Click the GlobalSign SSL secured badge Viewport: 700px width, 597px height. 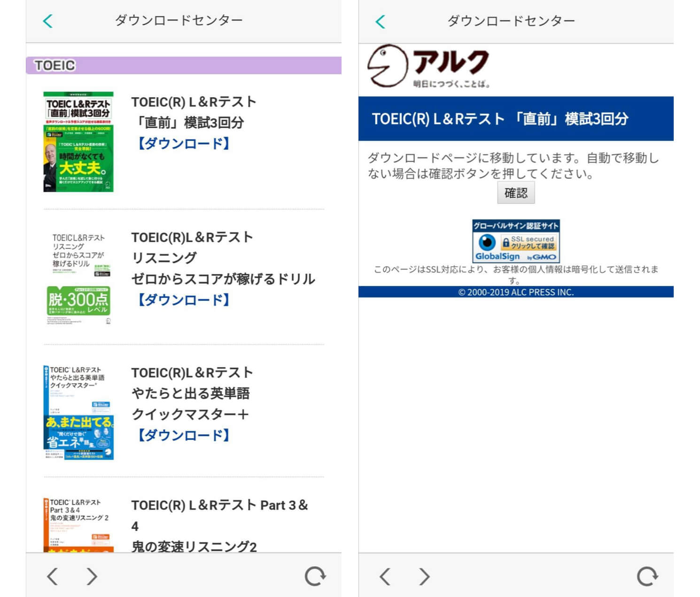(516, 241)
